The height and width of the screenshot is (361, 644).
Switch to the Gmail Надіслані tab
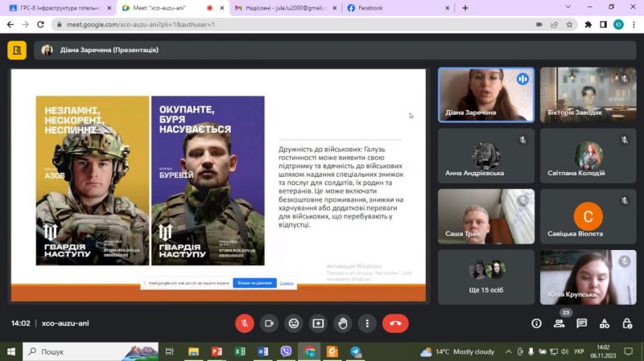pos(285,8)
